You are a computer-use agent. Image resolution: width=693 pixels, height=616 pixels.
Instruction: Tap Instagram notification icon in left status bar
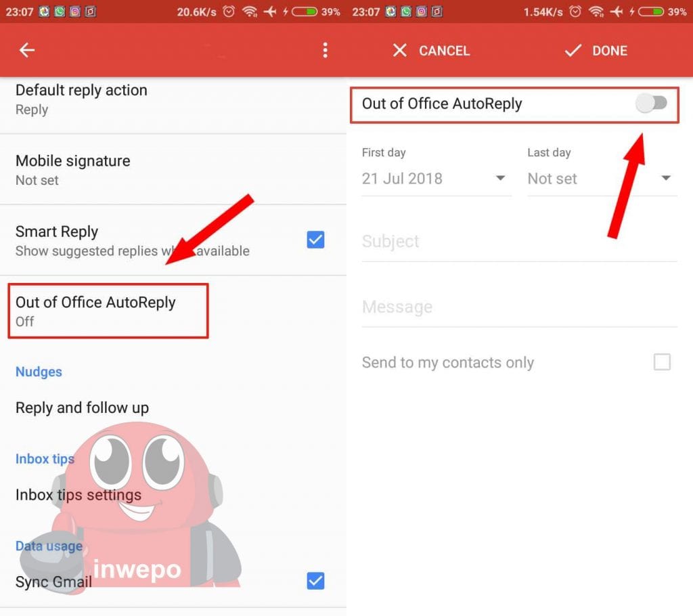pyautogui.click(x=75, y=12)
